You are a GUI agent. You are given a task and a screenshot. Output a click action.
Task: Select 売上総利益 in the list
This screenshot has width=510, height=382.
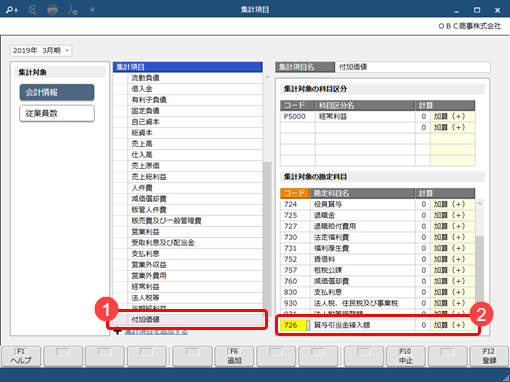point(188,177)
